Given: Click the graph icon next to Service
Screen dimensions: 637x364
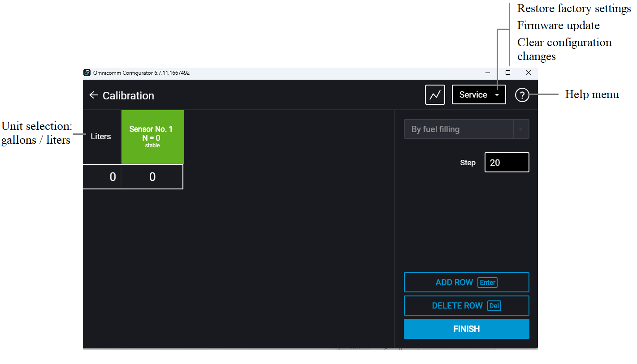Looking at the screenshot, I should (x=434, y=94).
